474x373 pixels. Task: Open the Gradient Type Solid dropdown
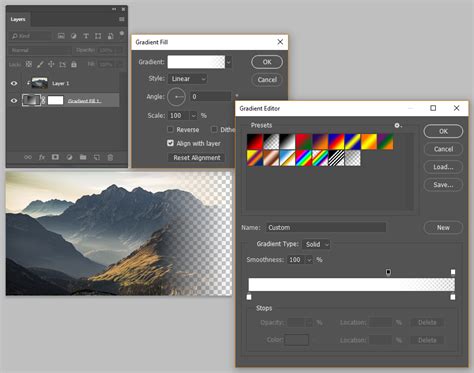tap(316, 244)
